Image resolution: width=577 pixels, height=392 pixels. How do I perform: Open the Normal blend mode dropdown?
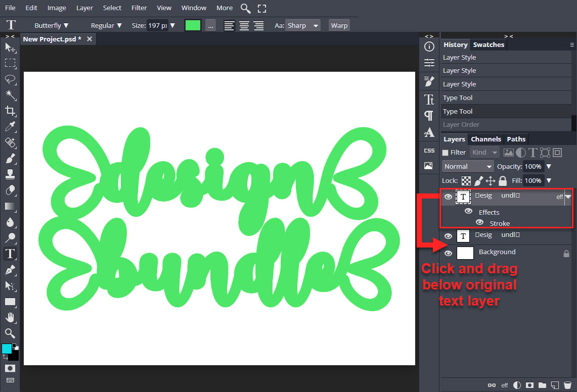pos(468,167)
